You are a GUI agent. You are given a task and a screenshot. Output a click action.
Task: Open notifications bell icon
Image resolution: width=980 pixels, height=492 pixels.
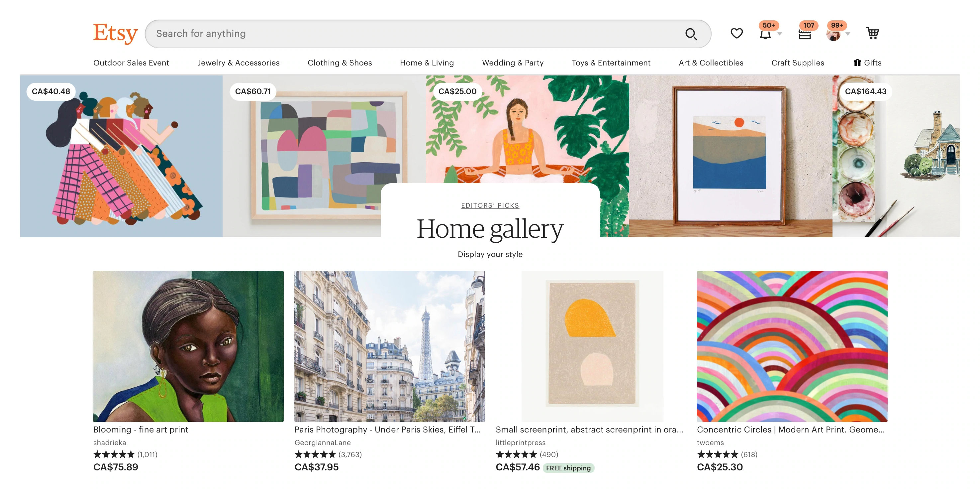(x=765, y=34)
